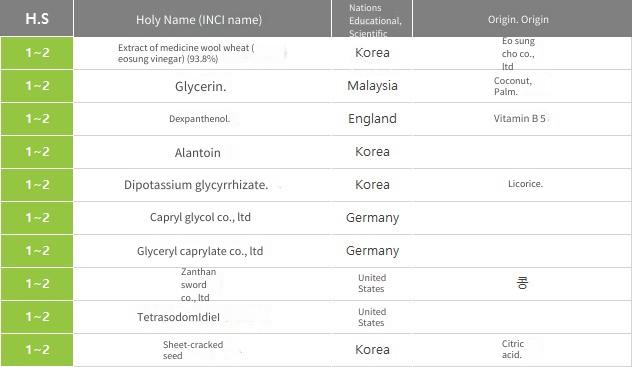Click Glyceryl caprylate co., ltd cell
Image resolution: width=632 pixels, height=367 pixels.
coord(200,251)
